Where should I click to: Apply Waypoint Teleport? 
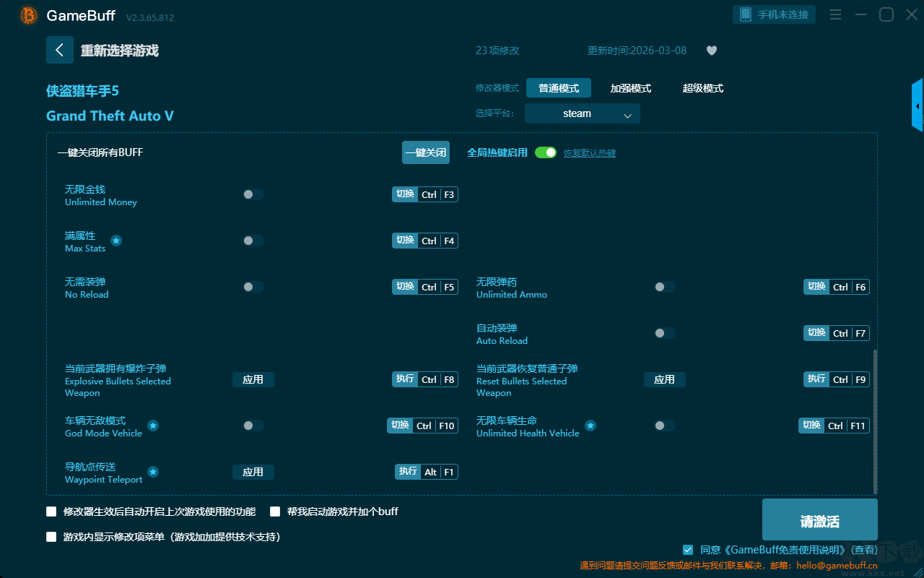pyautogui.click(x=253, y=472)
